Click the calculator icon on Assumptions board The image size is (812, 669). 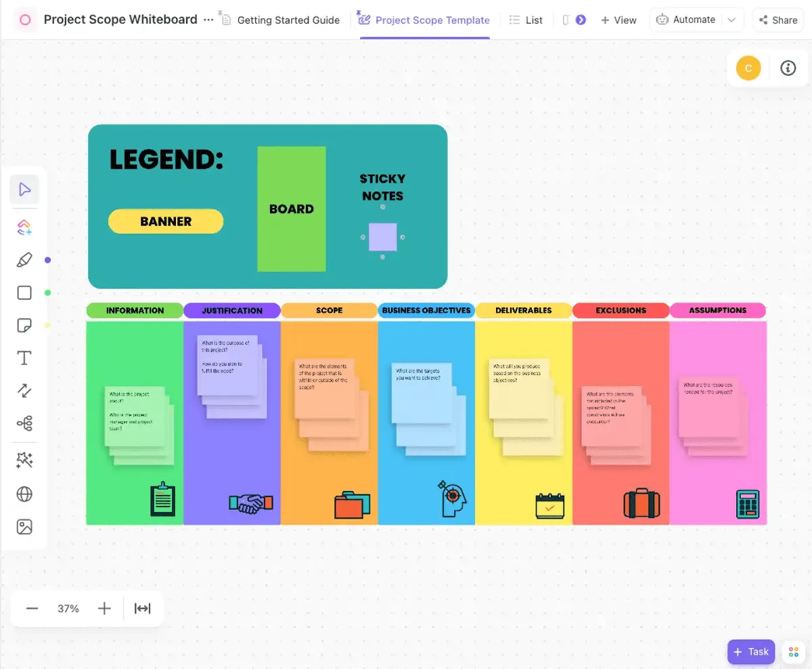point(747,504)
